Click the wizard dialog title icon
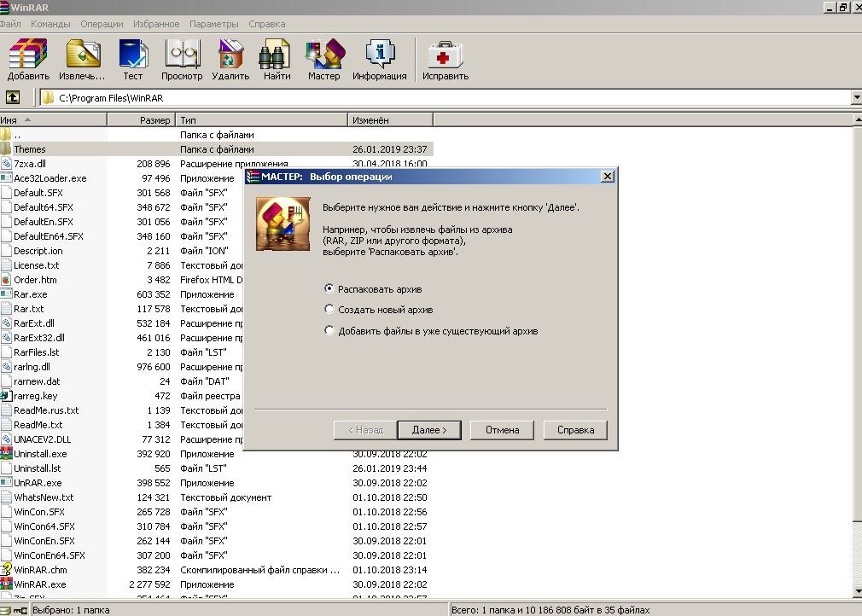The height and width of the screenshot is (616, 862). pyautogui.click(x=253, y=177)
